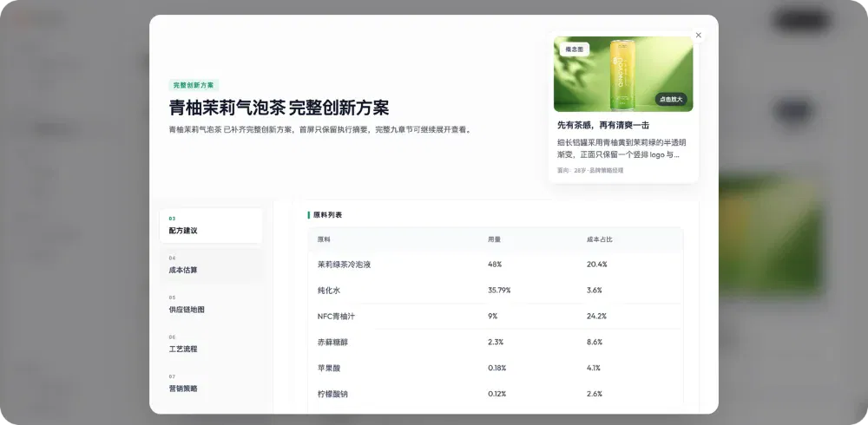Click the 9% usage value
Viewport: 868px width, 425px height.
(493, 317)
